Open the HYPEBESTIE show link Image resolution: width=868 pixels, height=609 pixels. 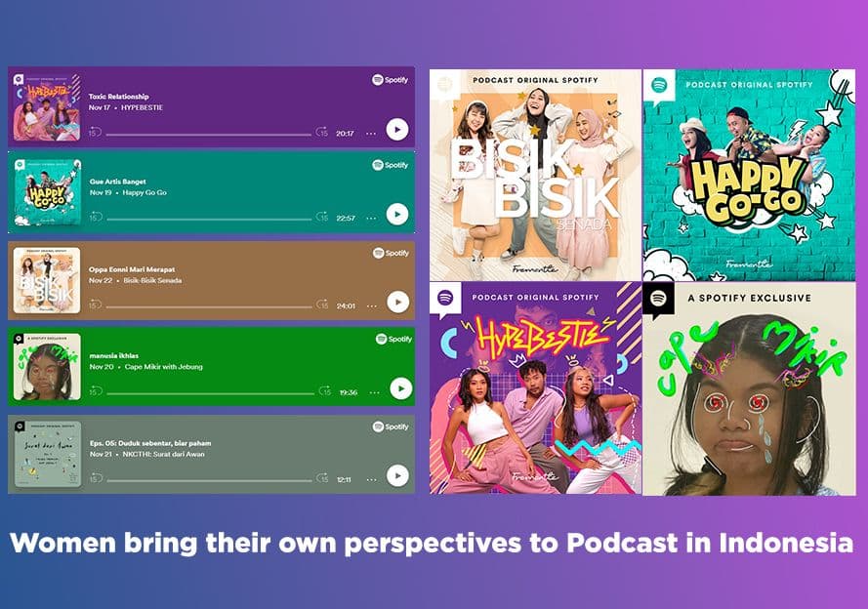coord(143,107)
